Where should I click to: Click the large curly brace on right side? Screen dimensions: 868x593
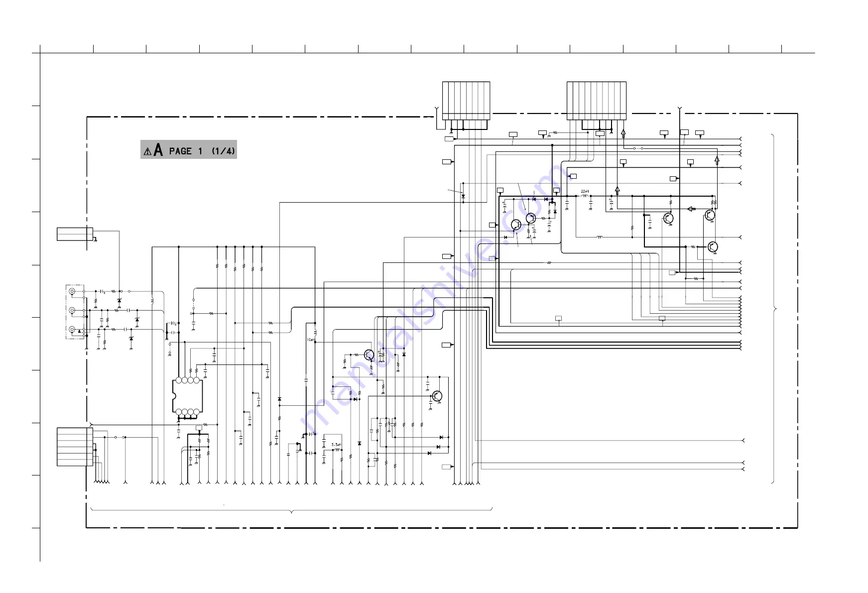pos(773,309)
